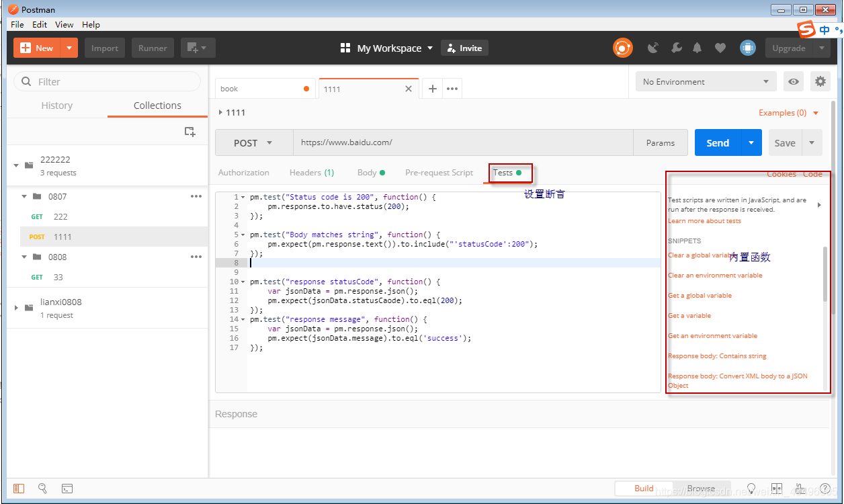Open the Examples (0) dropdown

(x=789, y=113)
